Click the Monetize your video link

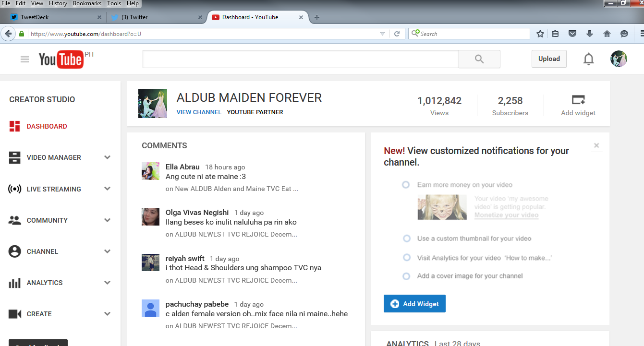tap(506, 215)
